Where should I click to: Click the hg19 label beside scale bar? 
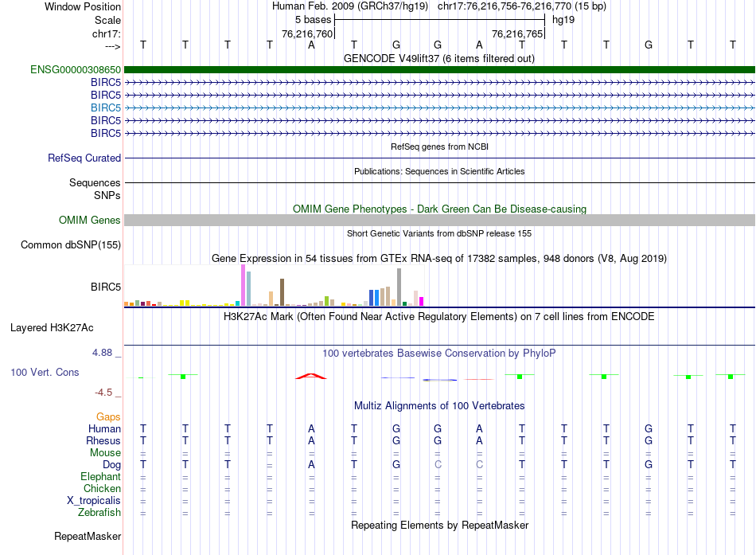coord(563,20)
